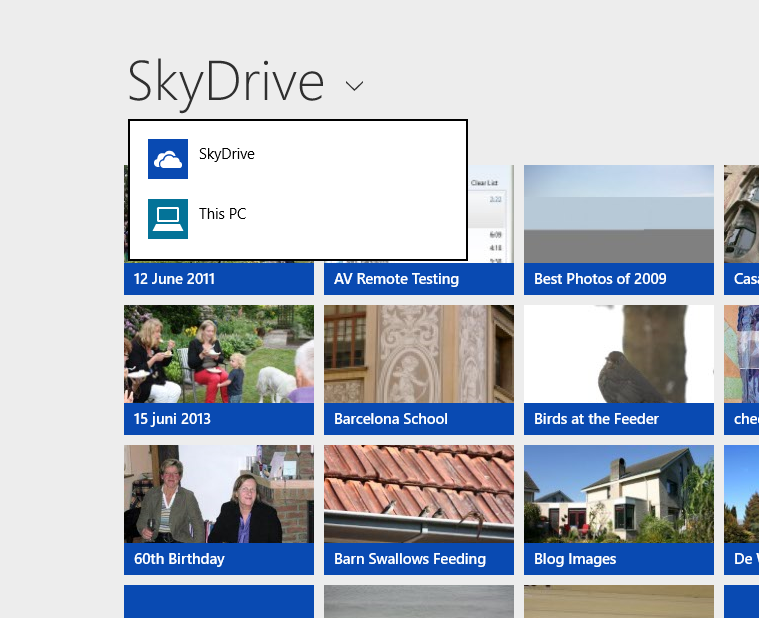759x618 pixels.
Task: Expand the SkyDrive title dropdown chevron
Action: point(354,86)
